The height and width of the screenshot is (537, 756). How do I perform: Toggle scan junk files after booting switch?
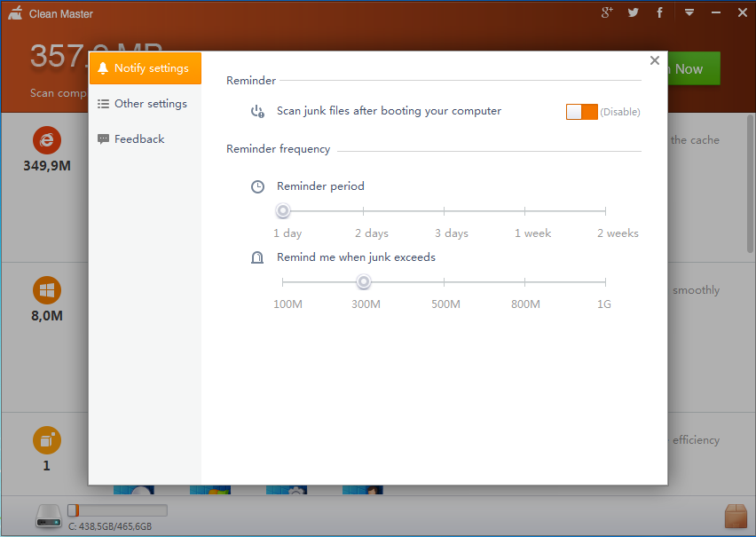[x=581, y=112]
